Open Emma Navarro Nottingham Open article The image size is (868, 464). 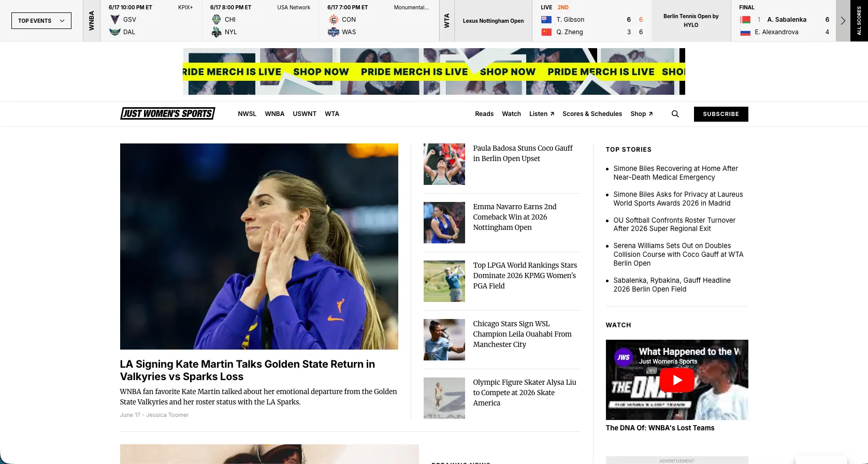(x=515, y=217)
